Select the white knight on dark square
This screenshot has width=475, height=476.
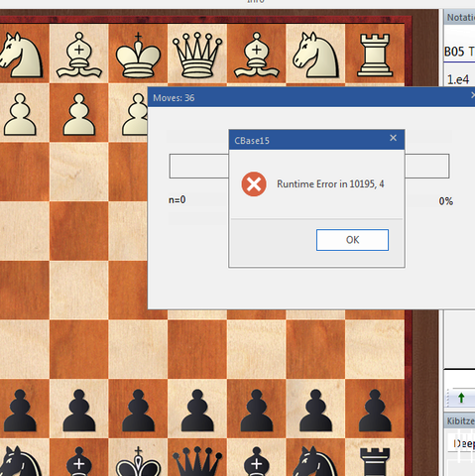click(x=21, y=55)
